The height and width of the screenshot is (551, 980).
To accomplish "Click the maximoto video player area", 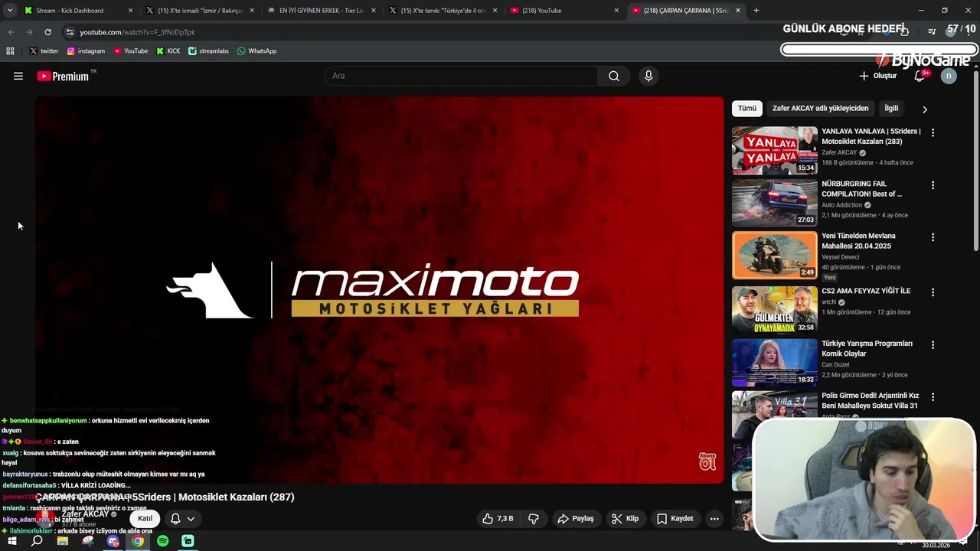I will coord(379,290).
